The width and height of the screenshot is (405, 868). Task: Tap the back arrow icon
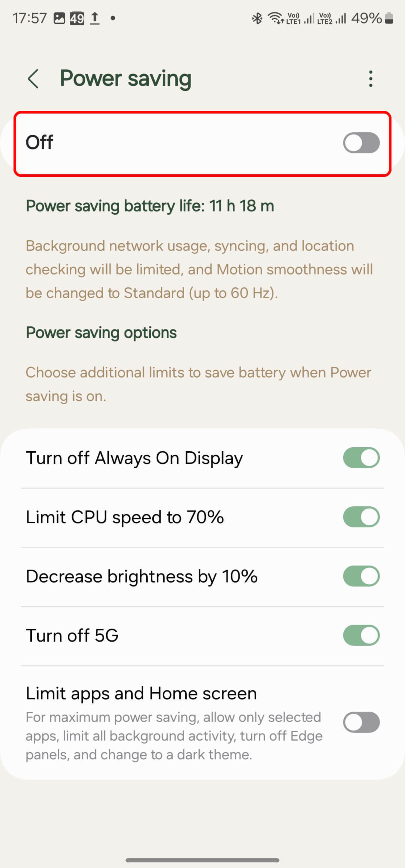33,79
